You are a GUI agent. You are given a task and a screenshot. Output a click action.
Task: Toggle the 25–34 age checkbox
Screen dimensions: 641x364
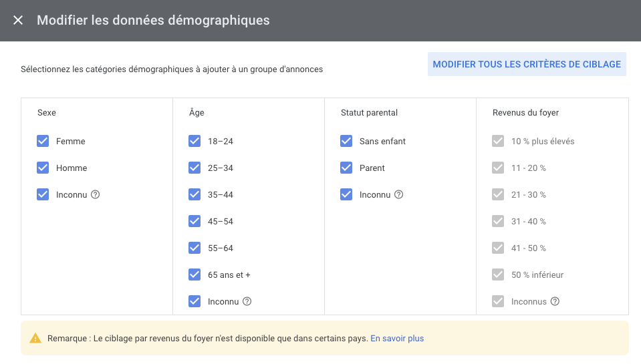195,168
